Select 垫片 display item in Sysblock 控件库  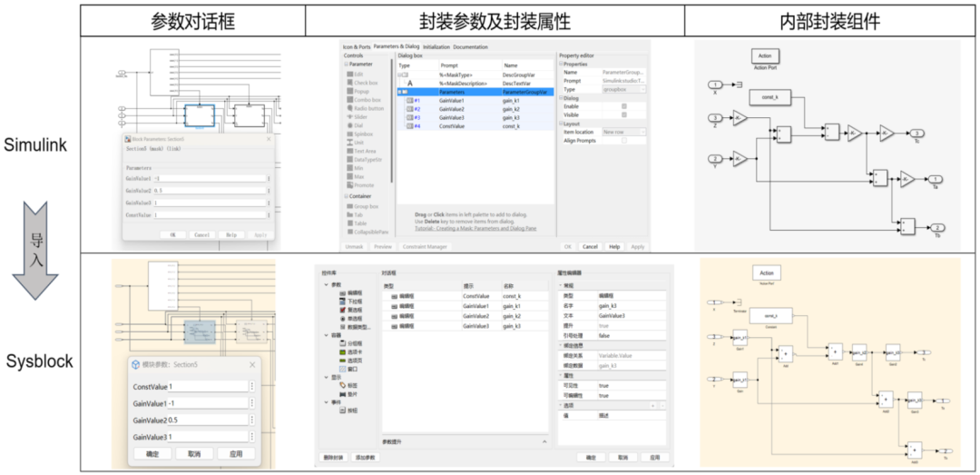click(x=348, y=394)
